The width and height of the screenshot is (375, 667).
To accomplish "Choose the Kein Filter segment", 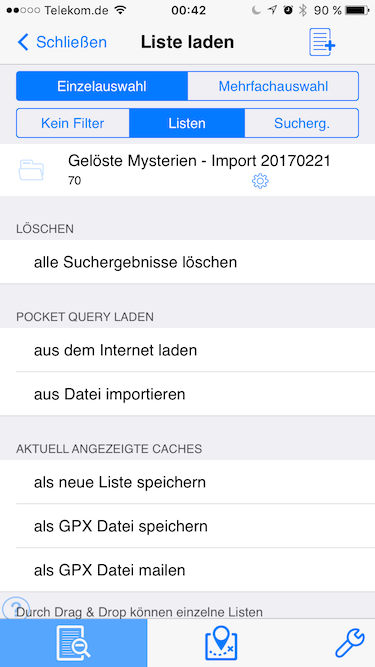I will click(73, 123).
